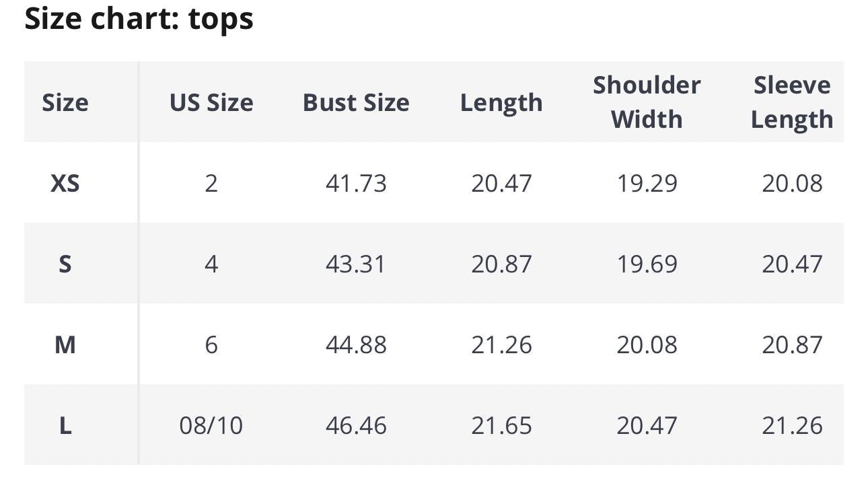Image resolution: width=868 pixels, height=477 pixels.
Task: Click bust size value 43.31
Action: pyautogui.click(x=356, y=264)
